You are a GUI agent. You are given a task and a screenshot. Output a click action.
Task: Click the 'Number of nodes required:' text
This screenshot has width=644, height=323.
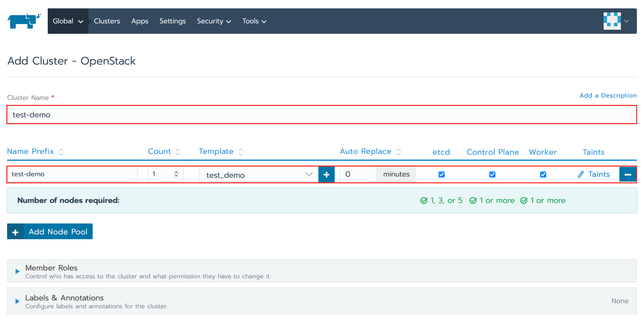click(x=68, y=201)
